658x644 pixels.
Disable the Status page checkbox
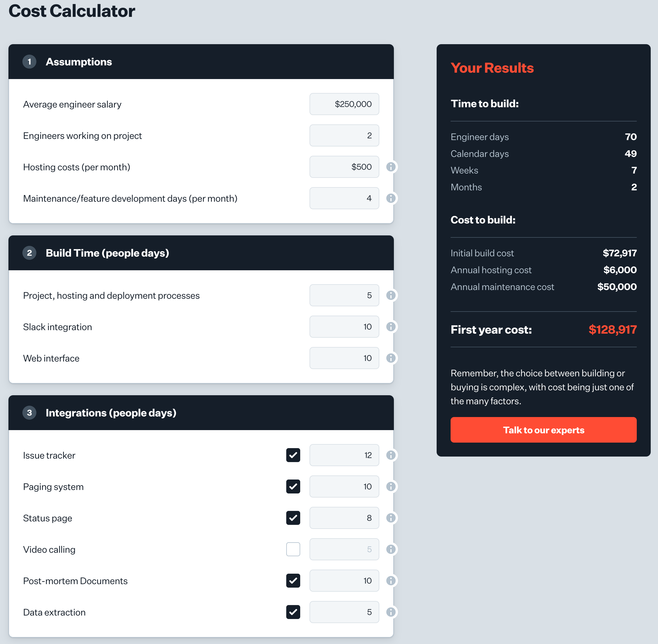(293, 518)
